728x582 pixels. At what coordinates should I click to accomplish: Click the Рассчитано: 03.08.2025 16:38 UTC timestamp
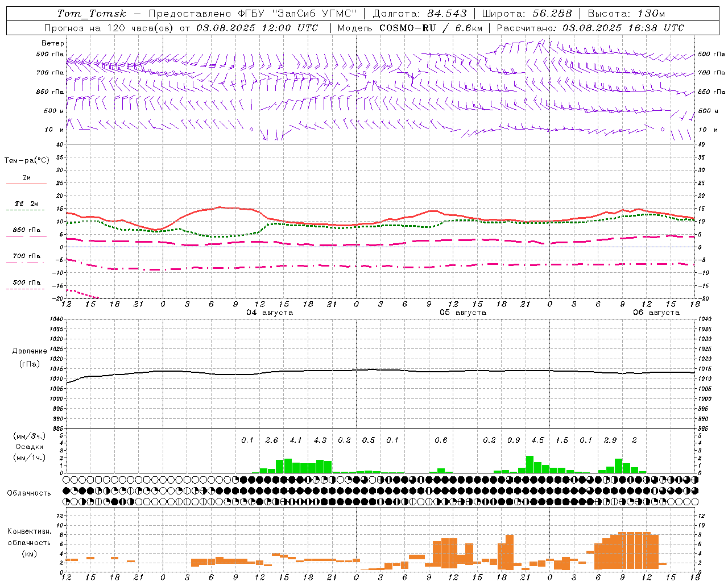tap(590, 28)
